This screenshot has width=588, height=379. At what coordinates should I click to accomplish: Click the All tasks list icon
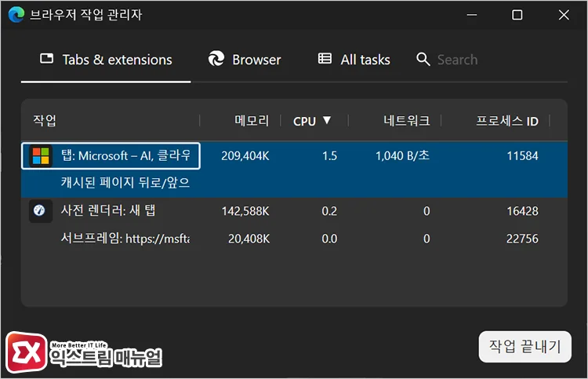[x=325, y=58]
